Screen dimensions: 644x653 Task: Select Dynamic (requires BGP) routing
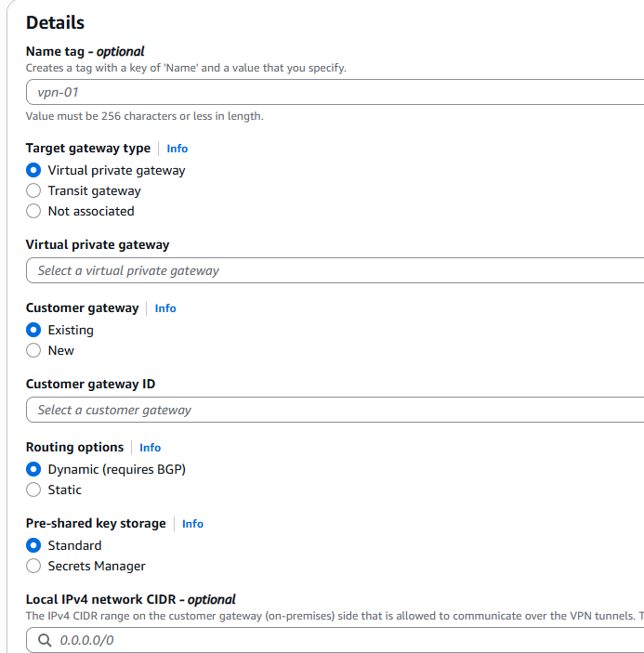pos(33,469)
